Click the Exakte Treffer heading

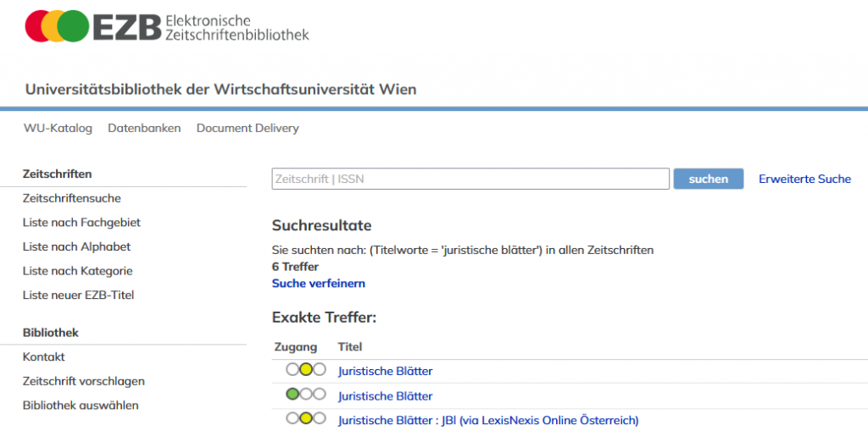324,318
